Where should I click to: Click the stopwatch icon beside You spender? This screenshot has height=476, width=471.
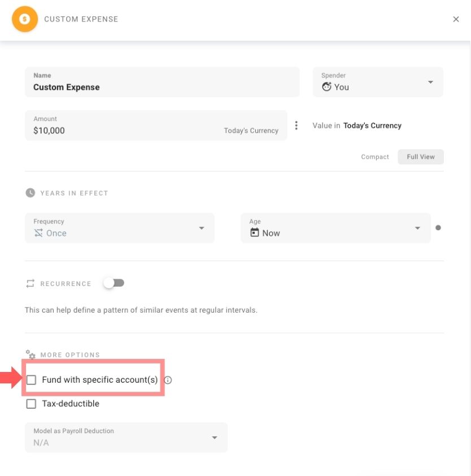[328, 86]
